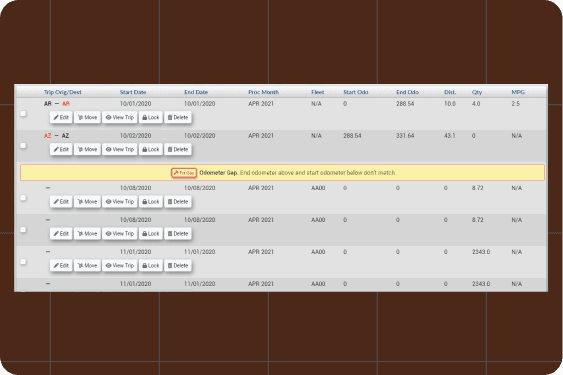The height and width of the screenshot is (375, 563).
Task: Click the red Fix Gap button
Action: click(x=184, y=173)
